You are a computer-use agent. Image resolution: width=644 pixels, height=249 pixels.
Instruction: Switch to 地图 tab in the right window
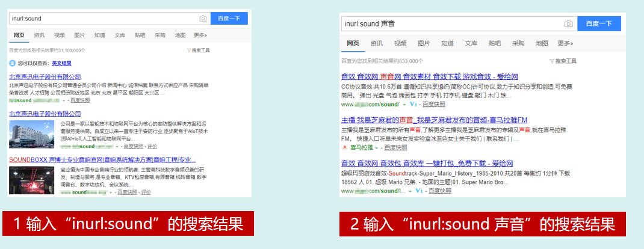click(x=542, y=43)
